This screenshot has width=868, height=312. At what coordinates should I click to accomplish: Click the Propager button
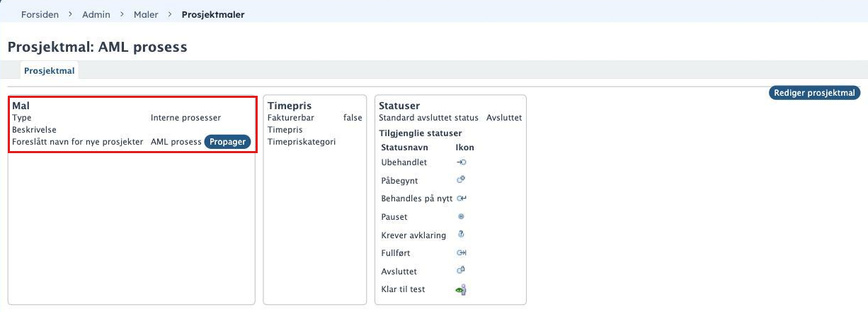point(228,142)
